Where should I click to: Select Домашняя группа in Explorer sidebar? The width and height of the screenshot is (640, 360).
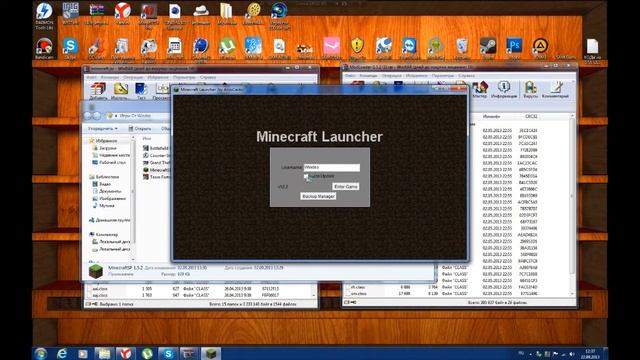click(x=113, y=220)
